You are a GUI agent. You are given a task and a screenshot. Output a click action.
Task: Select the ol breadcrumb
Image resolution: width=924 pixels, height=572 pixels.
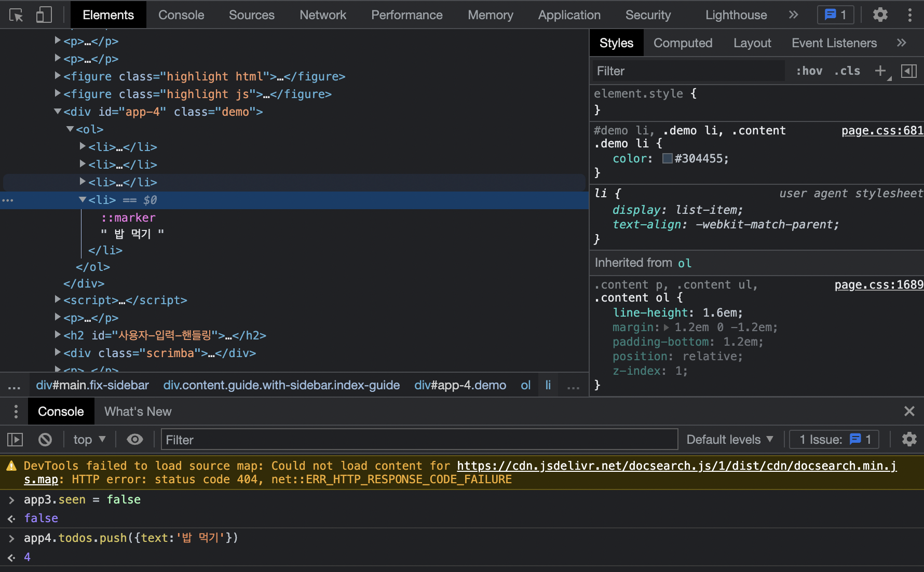pyautogui.click(x=526, y=385)
